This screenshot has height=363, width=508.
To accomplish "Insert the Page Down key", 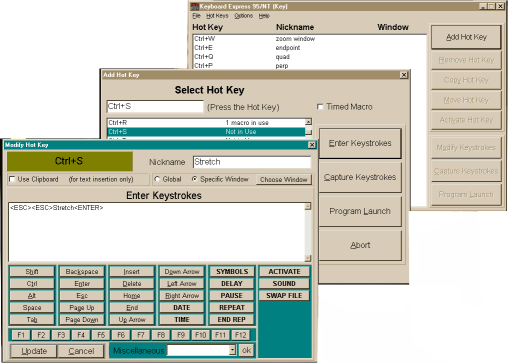I will [82, 320].
